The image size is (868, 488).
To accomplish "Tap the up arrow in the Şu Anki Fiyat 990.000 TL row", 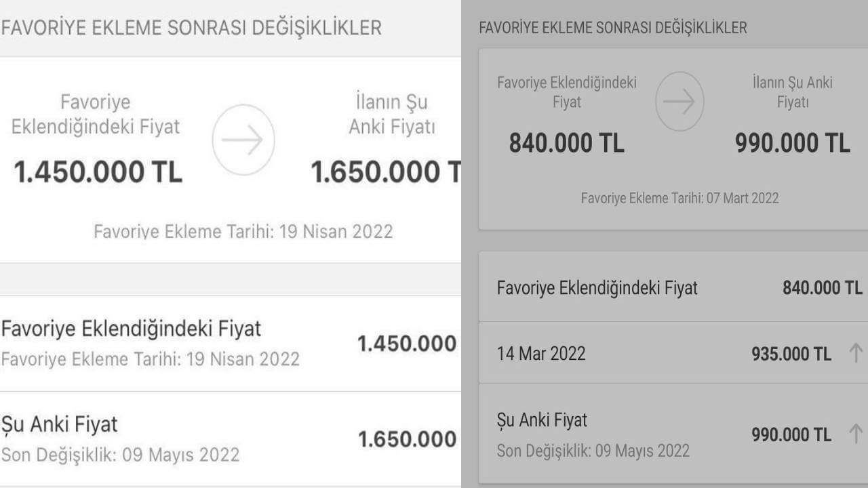I will [x=856, y=434].
